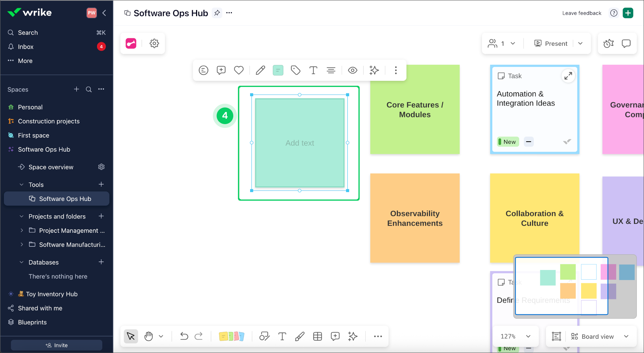This screenshot has height=353, width=644.
Task: Click the tag icon in floating toolbar
Action: [x=296, y=70]
